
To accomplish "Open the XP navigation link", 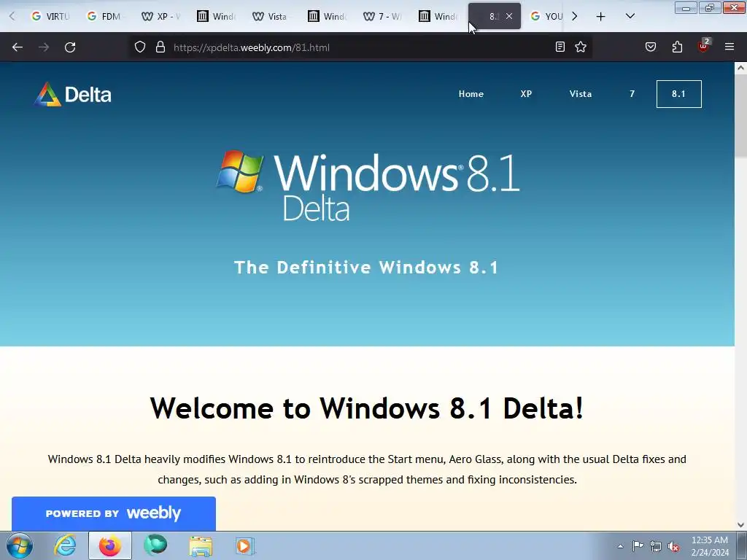I will (526, 94).
